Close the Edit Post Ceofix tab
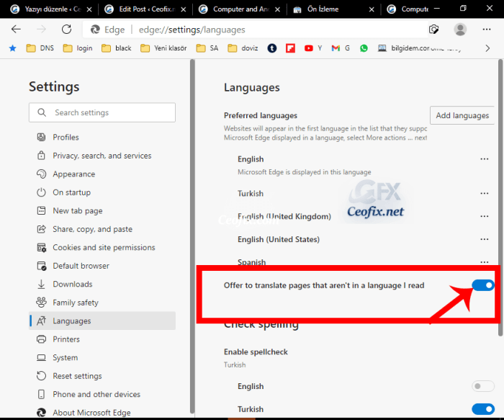This screenshot has width=504, height=420. click(x=183, y=9)
